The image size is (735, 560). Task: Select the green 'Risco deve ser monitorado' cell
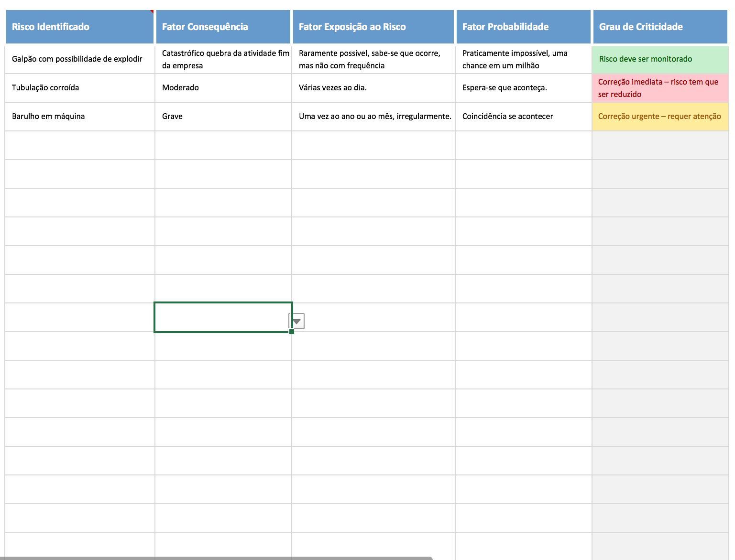click(660, 59)
